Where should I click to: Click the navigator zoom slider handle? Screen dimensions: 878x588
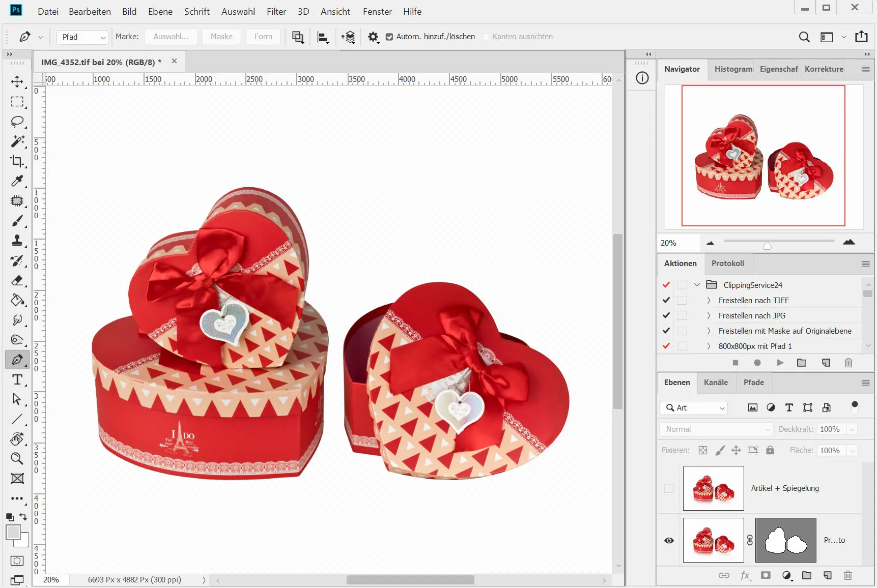767,246
